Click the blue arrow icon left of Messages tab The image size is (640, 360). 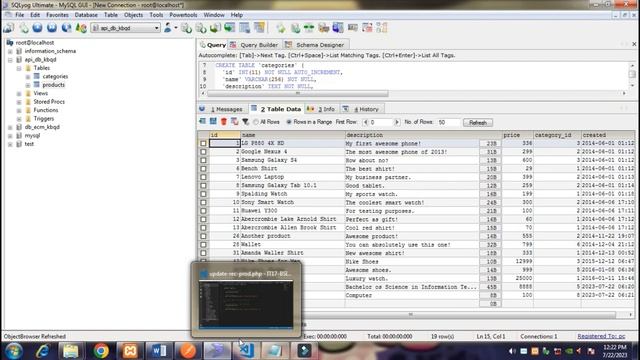[x=202, y=109]
